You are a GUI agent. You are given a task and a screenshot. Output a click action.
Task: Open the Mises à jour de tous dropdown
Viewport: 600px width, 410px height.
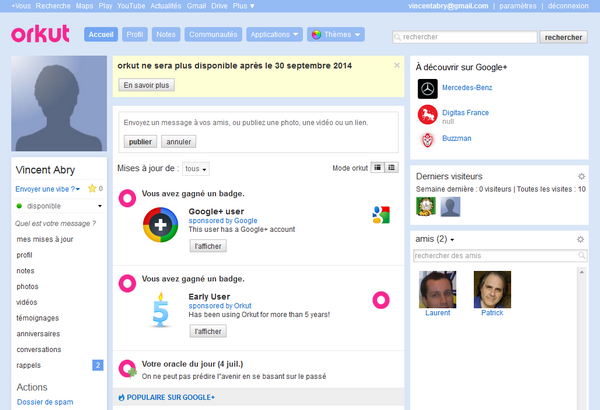(196, 169)
